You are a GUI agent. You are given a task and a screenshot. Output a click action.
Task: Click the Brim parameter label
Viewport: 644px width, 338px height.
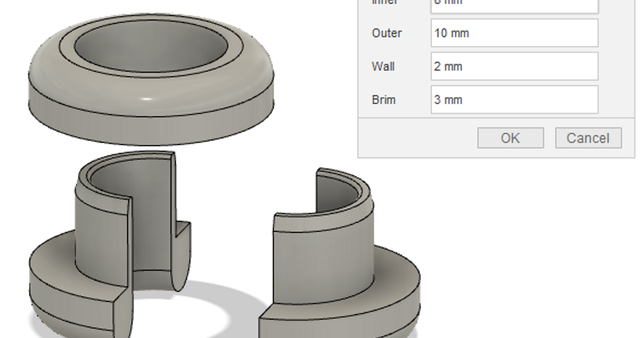click(x=383, y=100)
